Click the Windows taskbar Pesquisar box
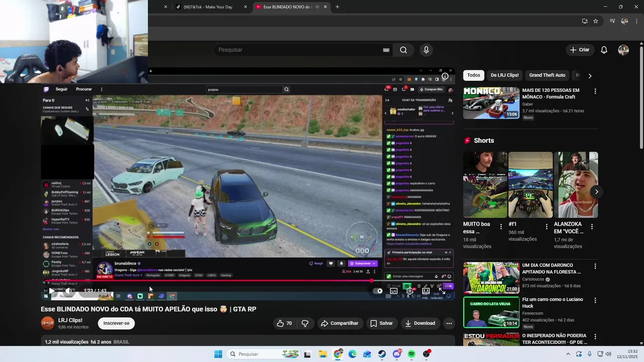This screenshot has height=362, width=644. coord(262,354)
